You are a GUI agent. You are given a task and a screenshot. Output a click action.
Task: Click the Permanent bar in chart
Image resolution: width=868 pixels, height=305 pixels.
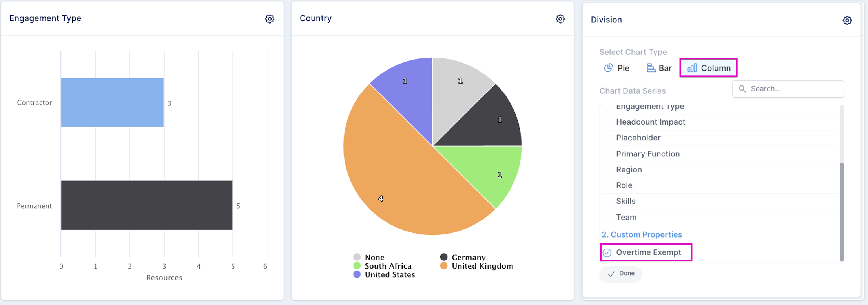(146, 205)
